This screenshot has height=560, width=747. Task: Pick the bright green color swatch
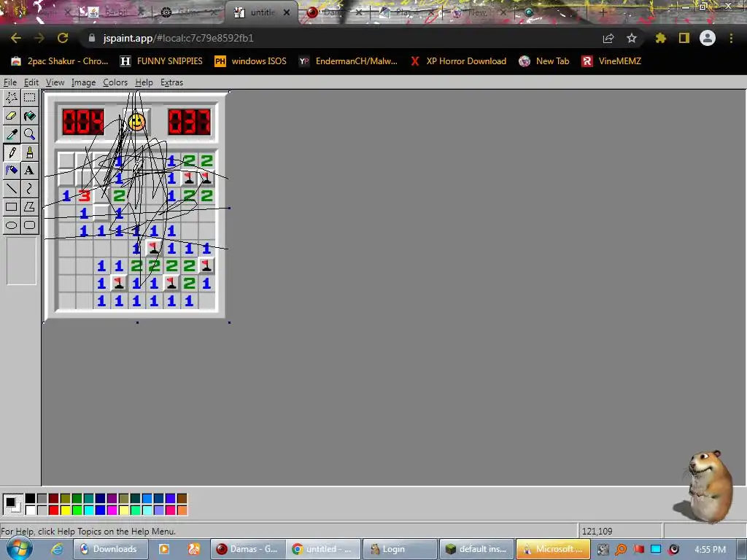(x=77, y=510)
